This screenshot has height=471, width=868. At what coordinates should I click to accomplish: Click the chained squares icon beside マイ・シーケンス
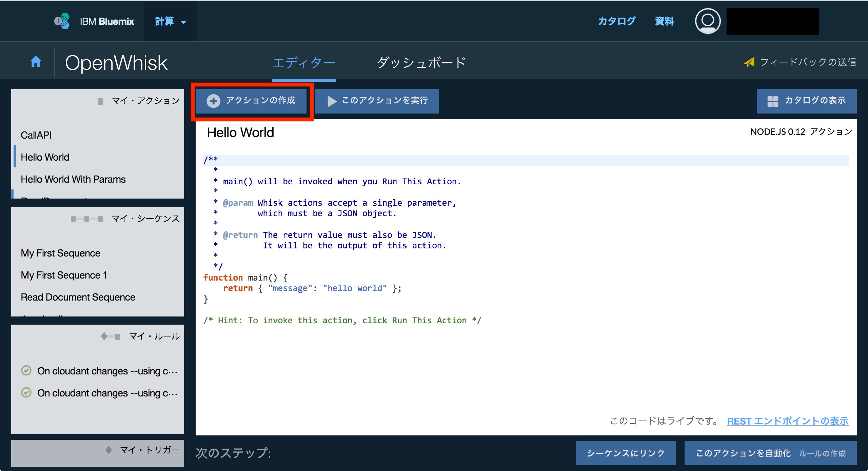click(x=87, y=219)
